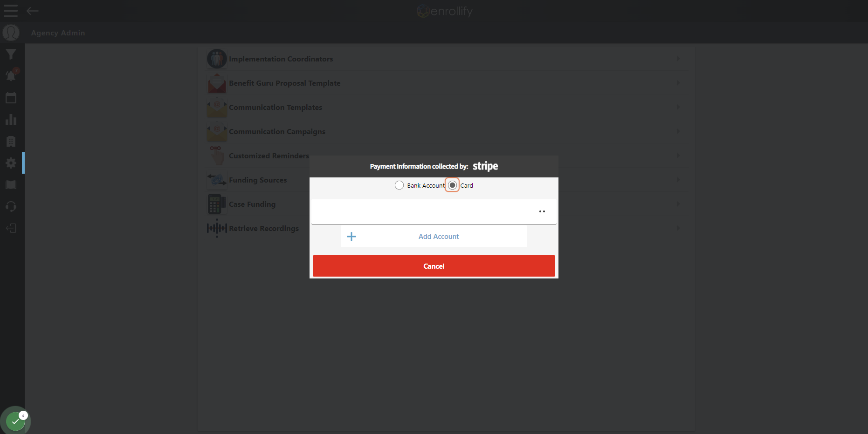Viewport: 868px width, 434px height.
Task: Select the Card radio button
Action: [452, 185]
